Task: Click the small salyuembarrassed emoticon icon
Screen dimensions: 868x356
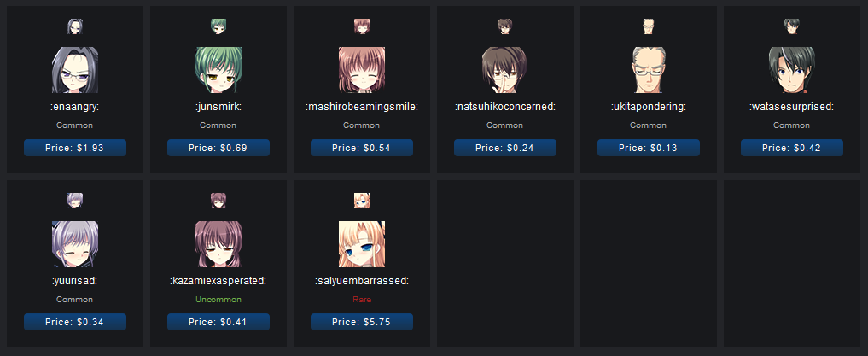Action: (362, 201)
